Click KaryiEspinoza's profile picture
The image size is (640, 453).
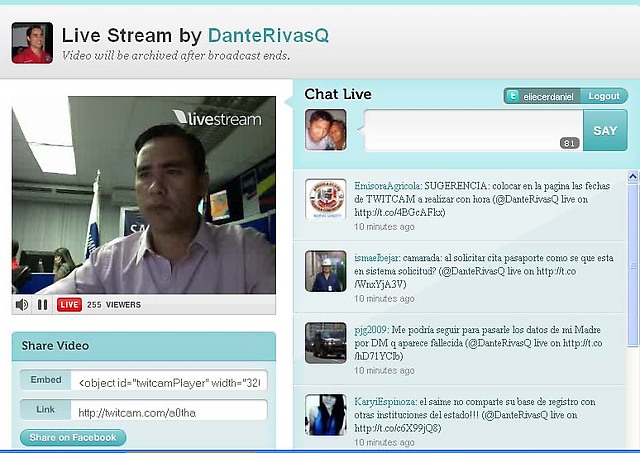[325, 414]
